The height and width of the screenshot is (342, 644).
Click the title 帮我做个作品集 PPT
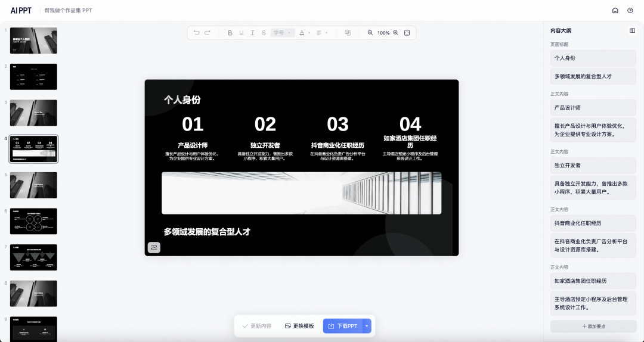click(x=68, y=11)
